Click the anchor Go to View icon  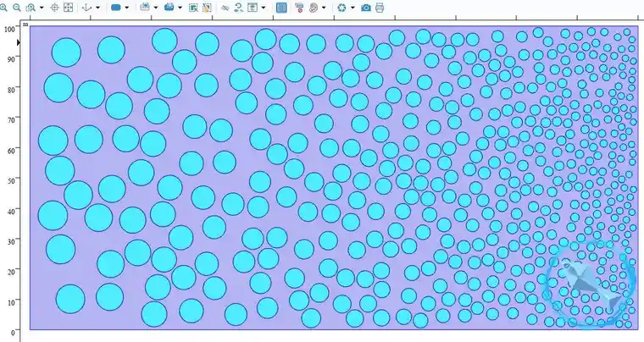[86, 8]
